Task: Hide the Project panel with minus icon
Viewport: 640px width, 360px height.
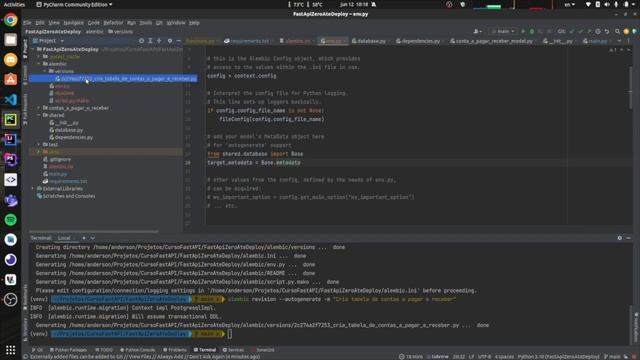Action: [x=178, y=41]
